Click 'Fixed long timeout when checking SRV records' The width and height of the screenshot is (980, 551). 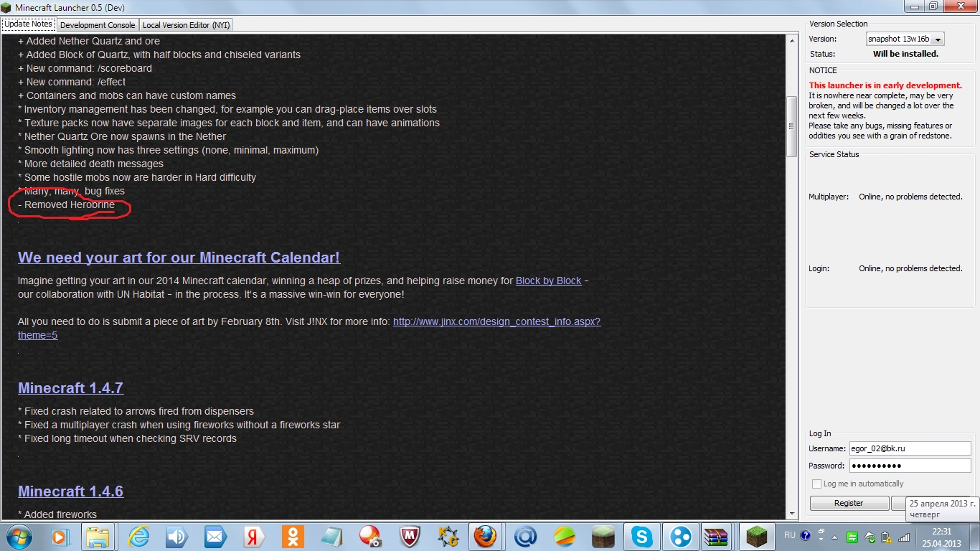tap(127, 438)
